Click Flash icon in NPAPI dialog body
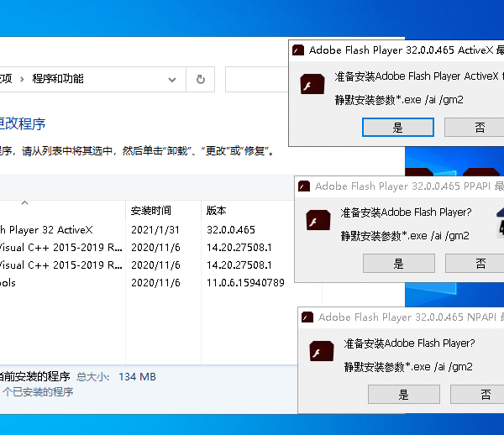Viewport: 504px width, 435px height. pos(323,353)
